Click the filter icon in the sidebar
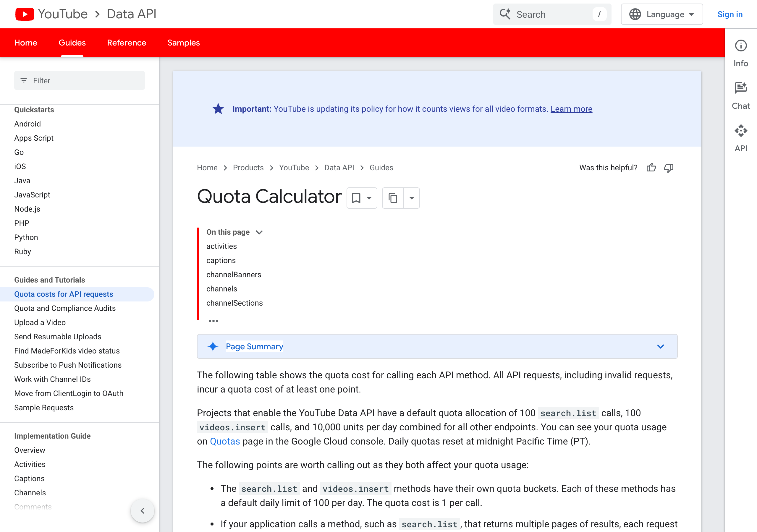Viewport: 757px width, 532px height. point(23,80)
